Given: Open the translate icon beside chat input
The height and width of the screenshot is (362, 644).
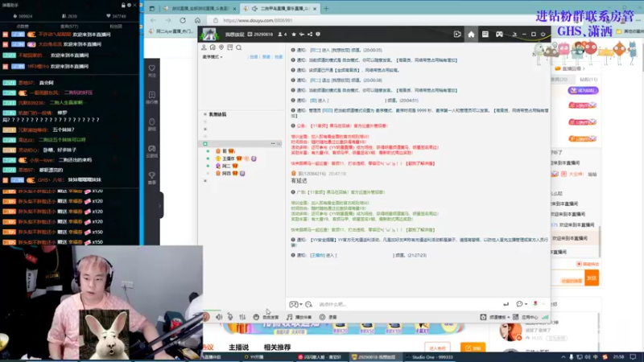Looking at the screenshot, I should [x=308, y=304].
